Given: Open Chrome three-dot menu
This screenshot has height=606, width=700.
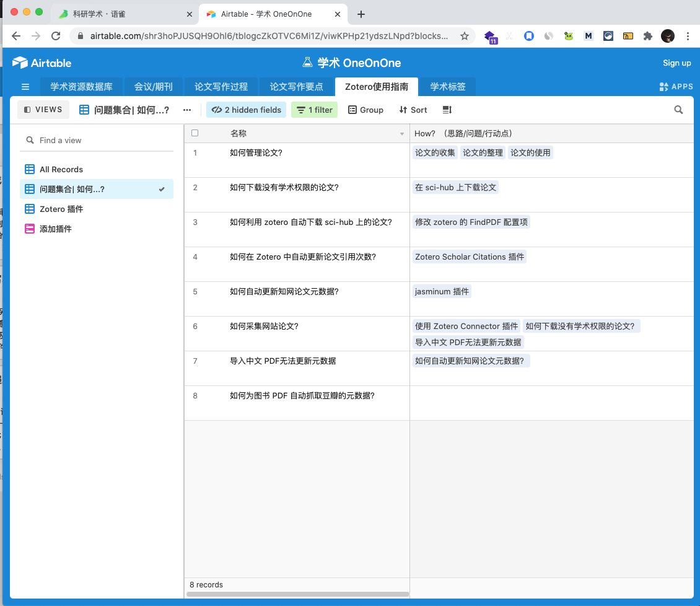Looking at the screenshot, I should (688, 36).
